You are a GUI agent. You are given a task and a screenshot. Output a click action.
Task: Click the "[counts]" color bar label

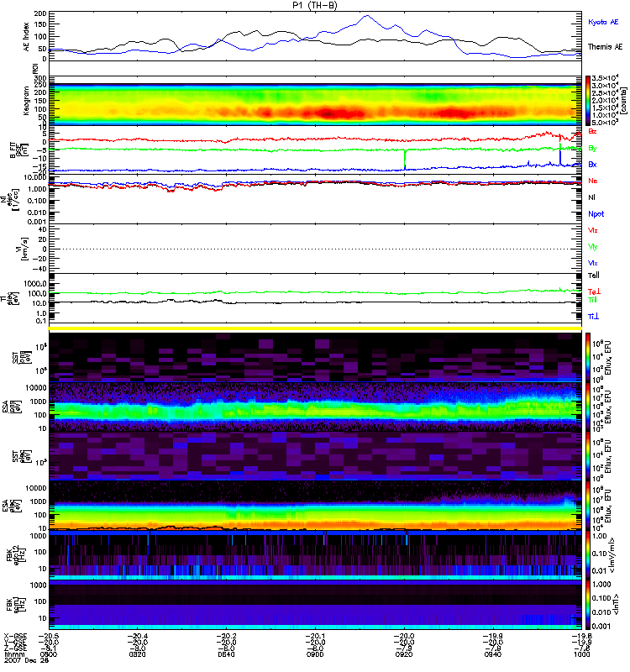point(623,101)
